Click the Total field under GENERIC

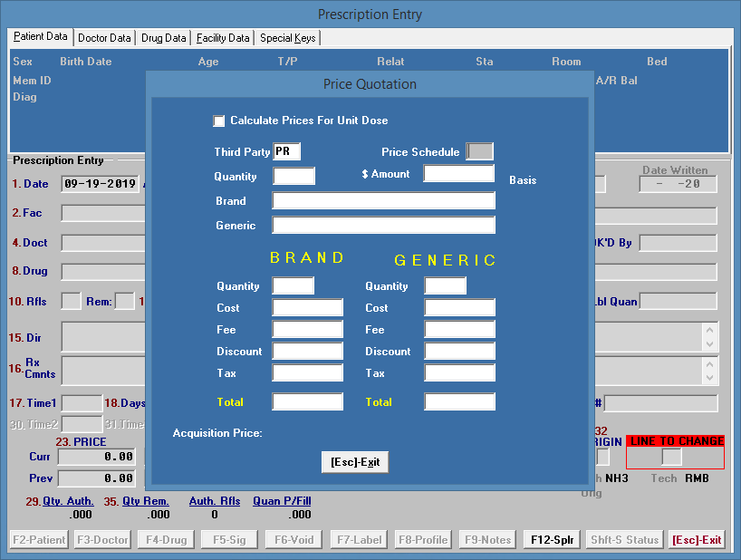click(x=459, y=401)
